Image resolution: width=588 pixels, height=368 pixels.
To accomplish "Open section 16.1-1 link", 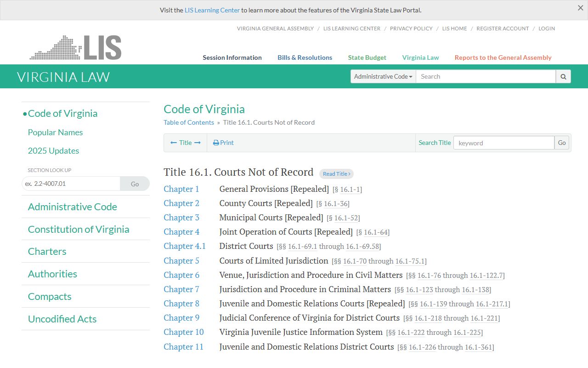I will pyautogui.click(x=350, y=190).
